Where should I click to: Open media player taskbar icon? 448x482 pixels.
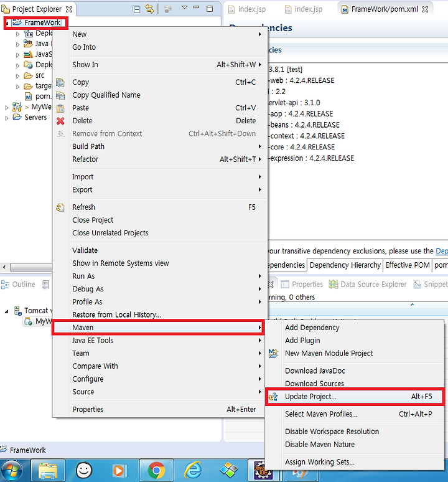119,471
